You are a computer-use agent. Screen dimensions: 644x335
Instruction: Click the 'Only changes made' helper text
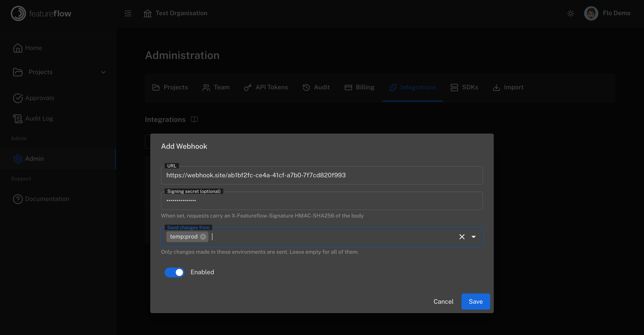260,252
